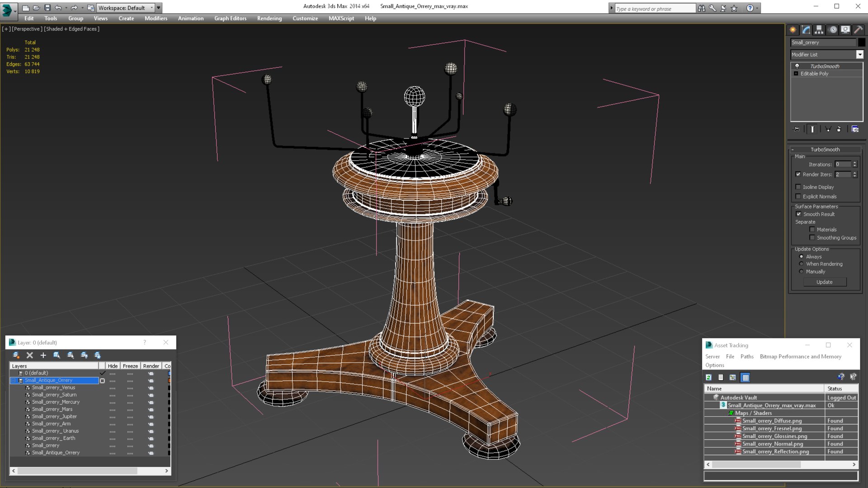
Task: Click Add Selected Objects plus icon
Action: coord(43,355)
